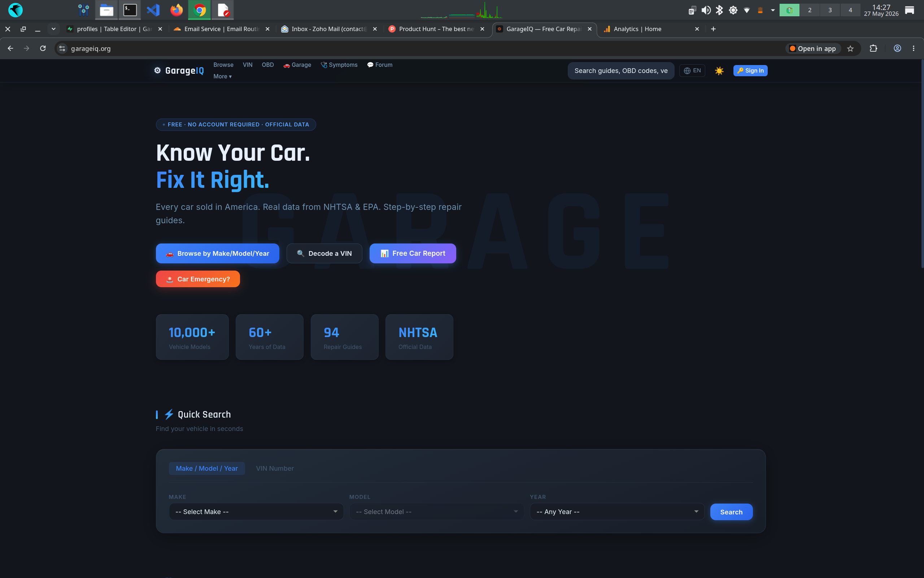This screenshot has width=924, height=578.
Task: Open the mixer settings panel icon
Action: 83,10
